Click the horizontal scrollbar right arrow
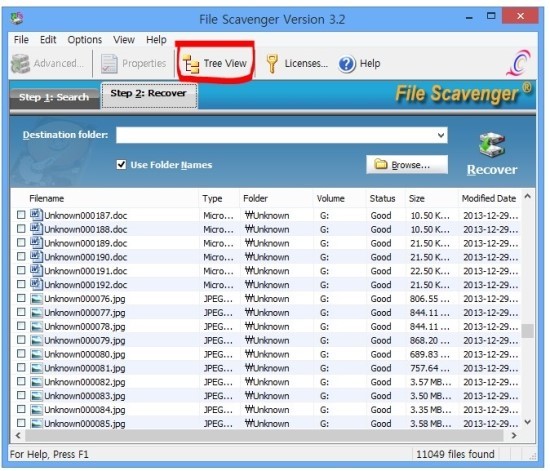Screen dimensions: 550x471 [x=514, y=435]
